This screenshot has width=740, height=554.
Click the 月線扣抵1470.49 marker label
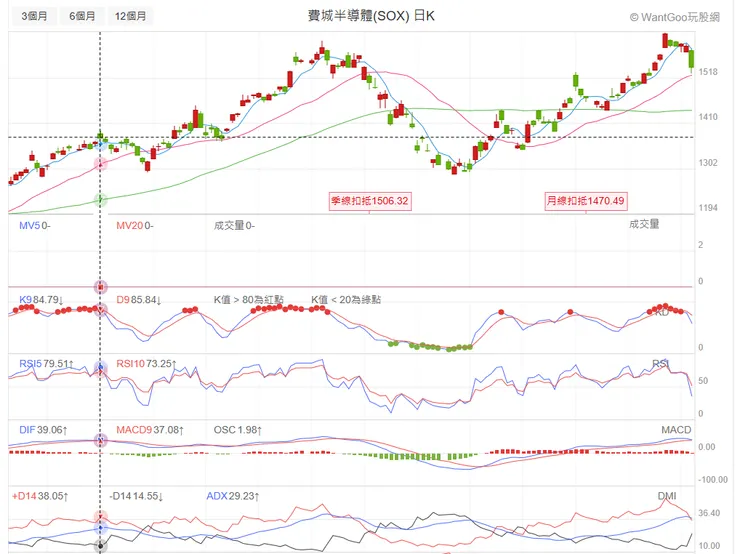coord(585,201)
